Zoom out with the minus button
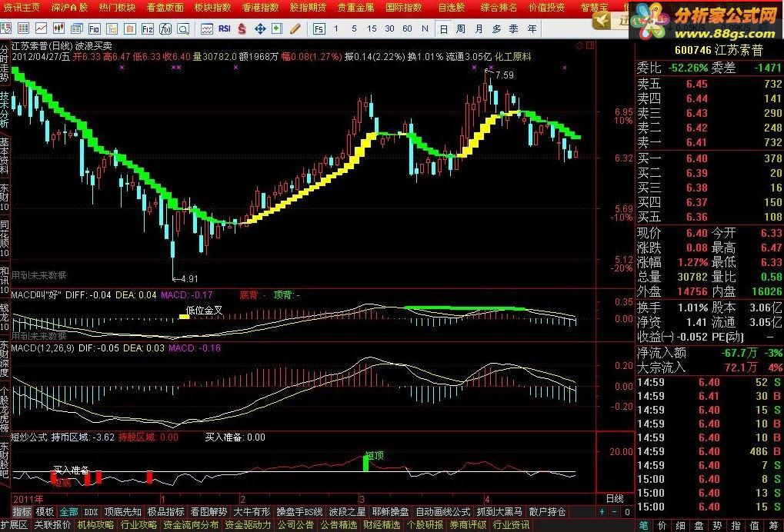This screenshot has height=532, width=784. [x=615, y=511]
